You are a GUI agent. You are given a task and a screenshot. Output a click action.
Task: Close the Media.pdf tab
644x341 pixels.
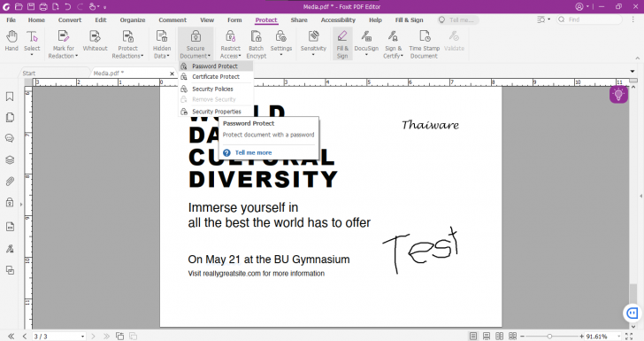point(172,74)
